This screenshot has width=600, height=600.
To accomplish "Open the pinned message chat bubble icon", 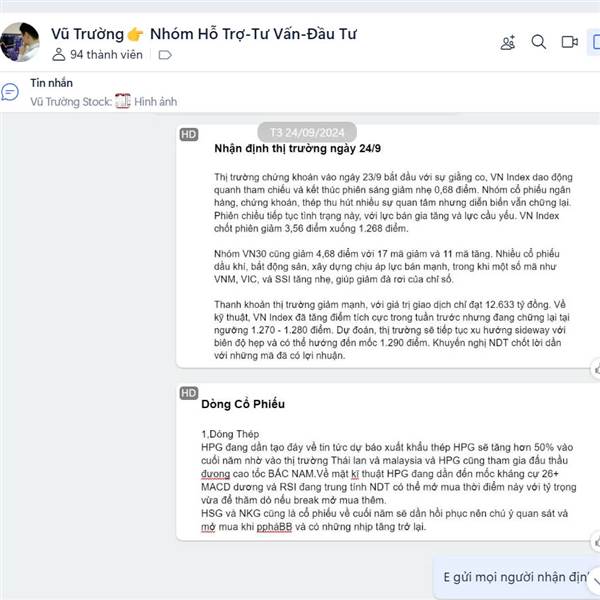I will coord(10,92).
